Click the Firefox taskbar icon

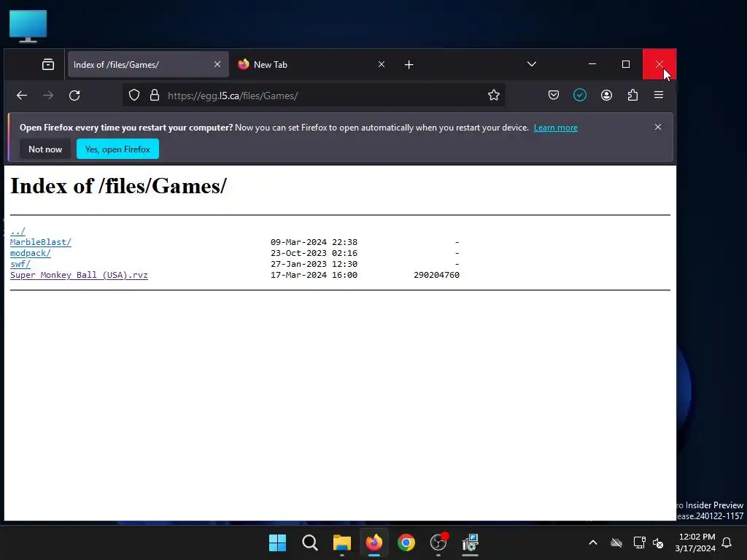point(374,542)
